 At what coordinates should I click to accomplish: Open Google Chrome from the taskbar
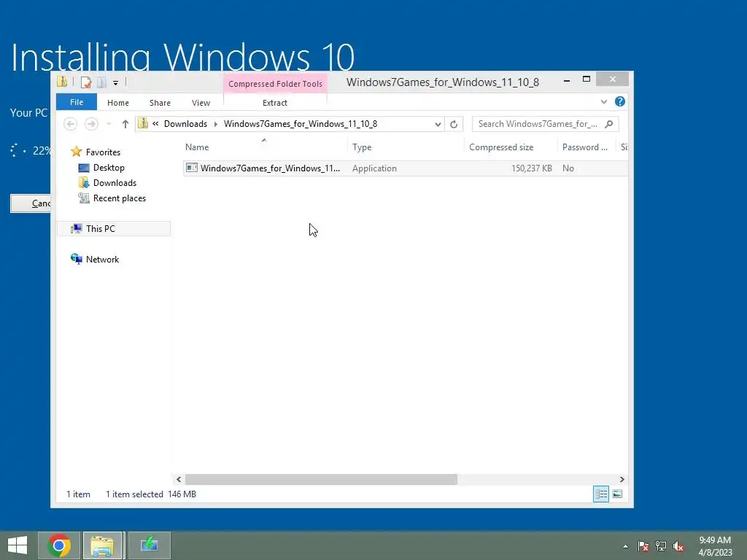(59, 545)
